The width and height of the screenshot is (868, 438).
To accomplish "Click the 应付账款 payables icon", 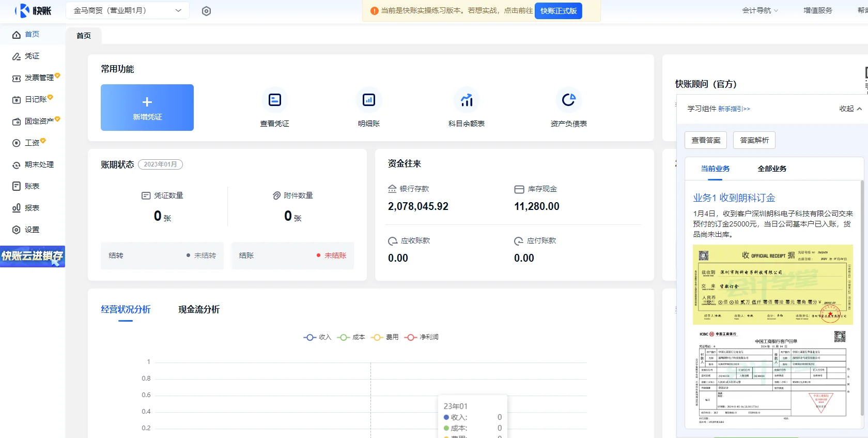I will pos(519,241).
